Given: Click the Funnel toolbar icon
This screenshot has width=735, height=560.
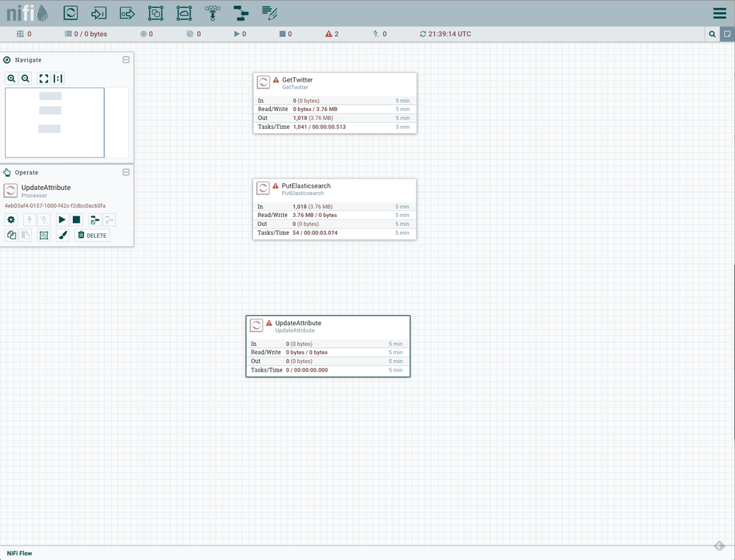Looking at the screenshot, I should pos(213,13).
